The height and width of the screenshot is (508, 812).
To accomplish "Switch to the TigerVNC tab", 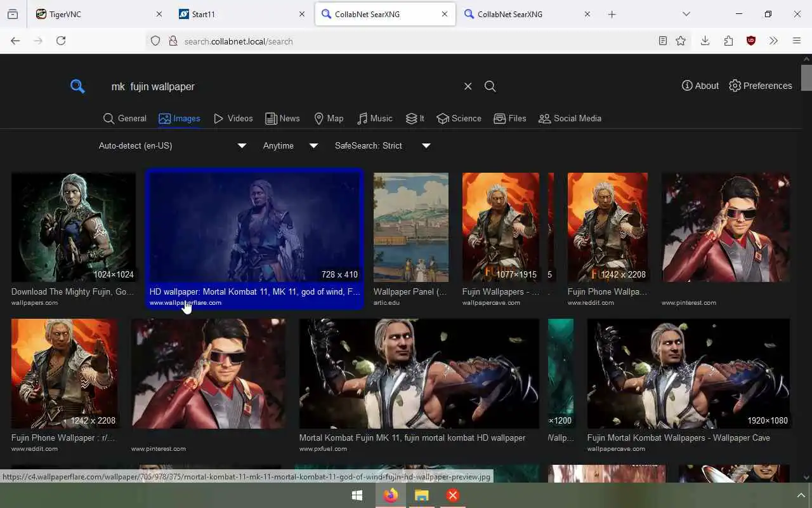I will (100, 14).
